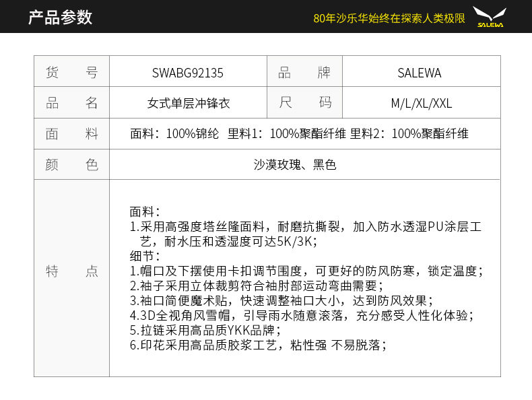Viewport: 532px width, 400px height.
Task: Select the size value M/L/XL/XXL
Action: (x=422, y=103)
